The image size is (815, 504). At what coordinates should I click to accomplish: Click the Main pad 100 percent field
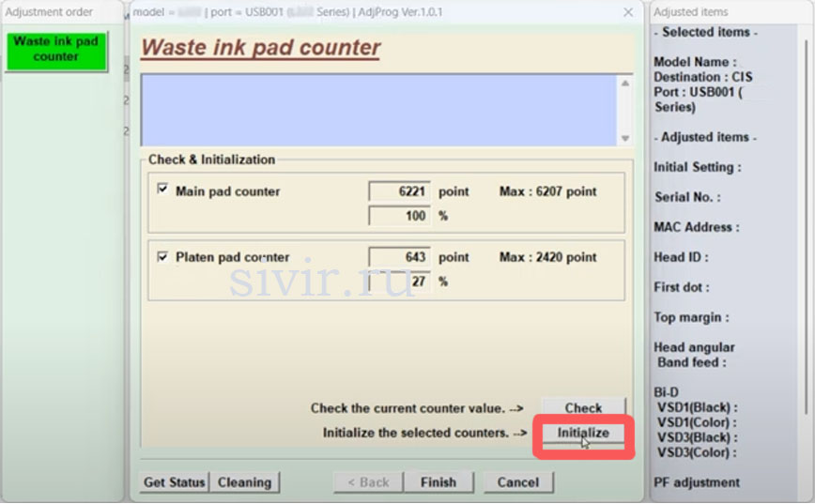(x=400, y=216)
